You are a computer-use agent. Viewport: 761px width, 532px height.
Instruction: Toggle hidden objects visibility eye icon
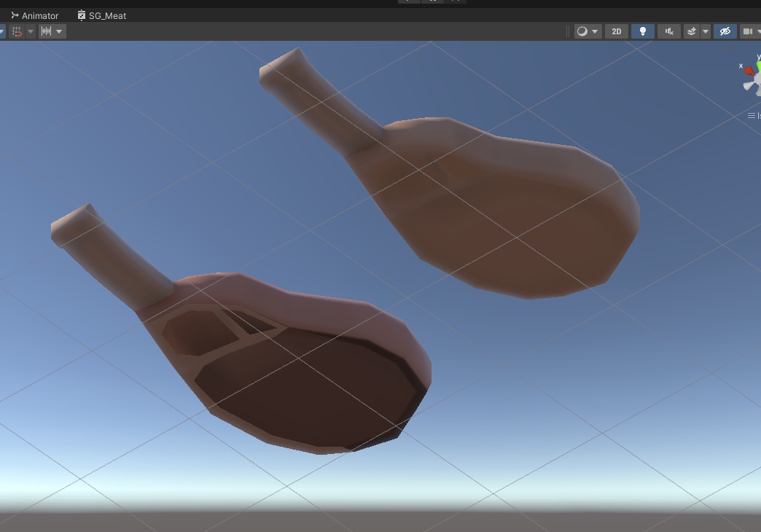pos(724,31)
